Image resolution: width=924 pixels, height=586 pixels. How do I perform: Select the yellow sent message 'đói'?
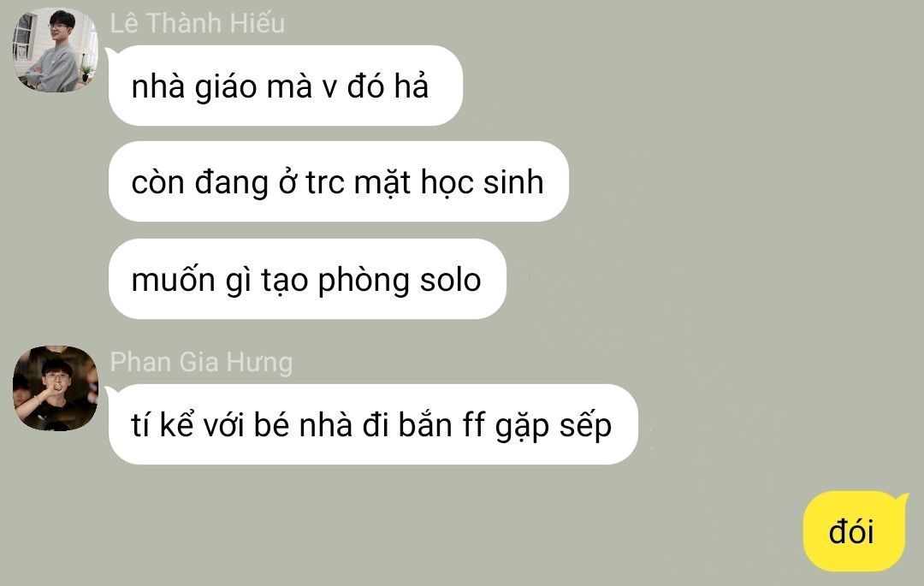coord(854,531)
